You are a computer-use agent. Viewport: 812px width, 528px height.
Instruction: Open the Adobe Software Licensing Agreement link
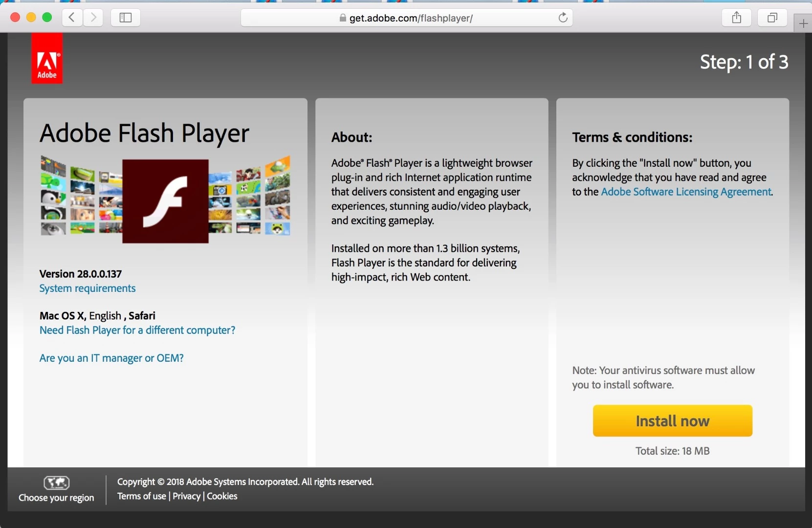[686, 192]
